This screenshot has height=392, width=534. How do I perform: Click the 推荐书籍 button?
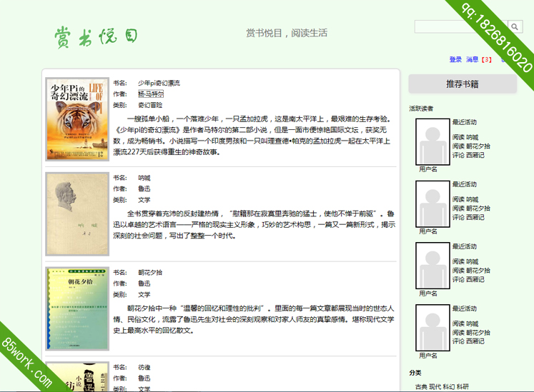click(x=463, y=84)
